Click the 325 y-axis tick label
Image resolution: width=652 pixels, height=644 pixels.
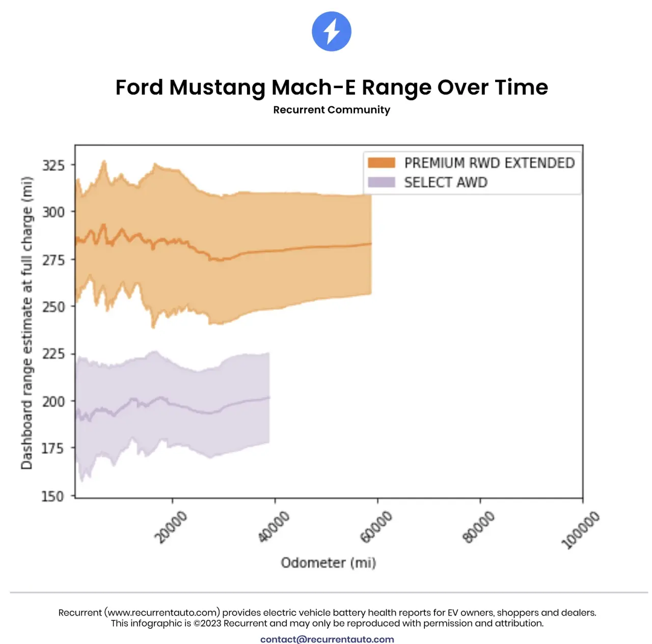(53, 165)
